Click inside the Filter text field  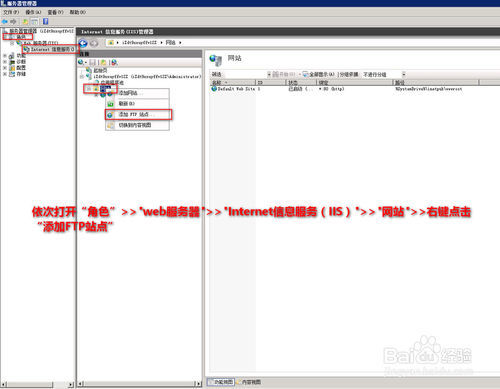[245, 74]
